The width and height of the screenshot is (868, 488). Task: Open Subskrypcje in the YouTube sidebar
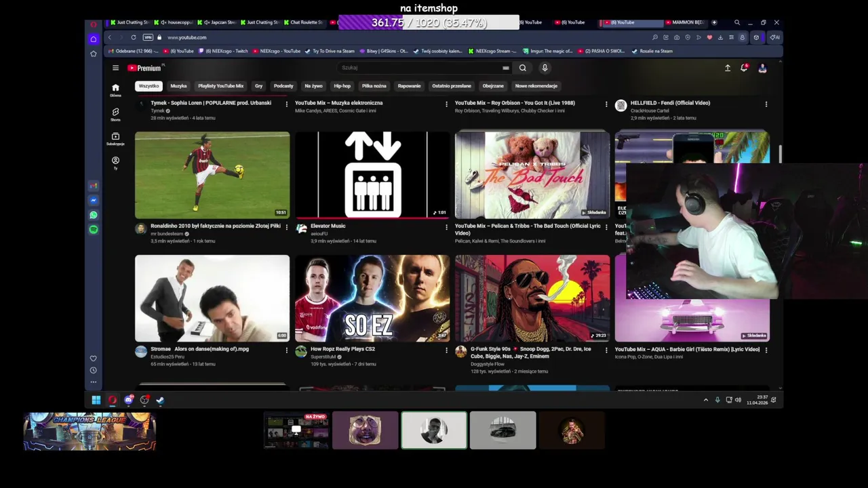coord(115,138)
